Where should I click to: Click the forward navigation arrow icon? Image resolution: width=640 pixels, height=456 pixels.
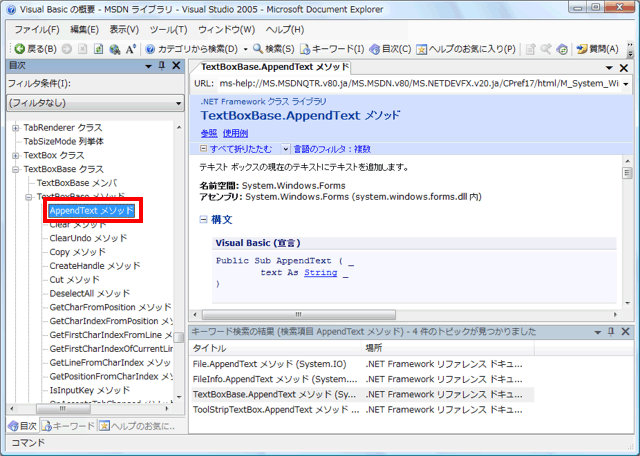67,49
